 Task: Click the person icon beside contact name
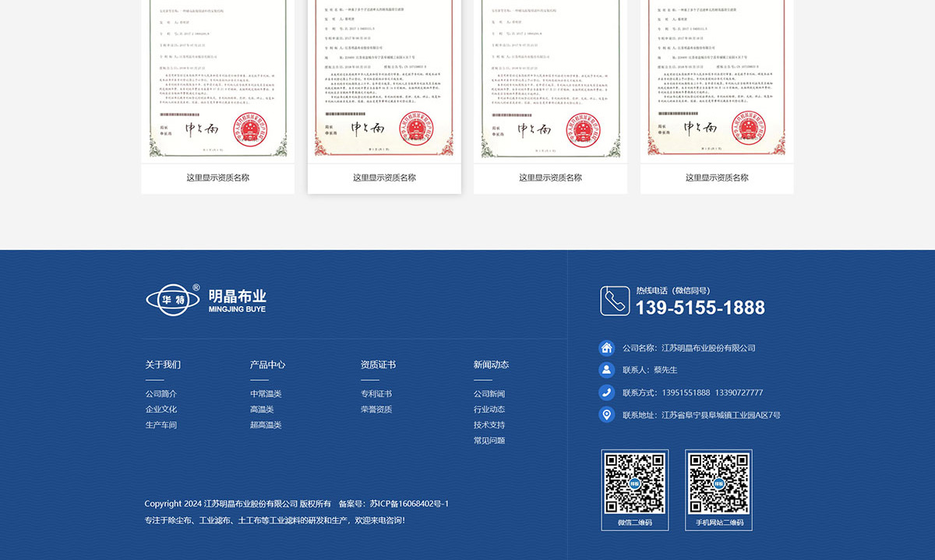coord(606,370)
